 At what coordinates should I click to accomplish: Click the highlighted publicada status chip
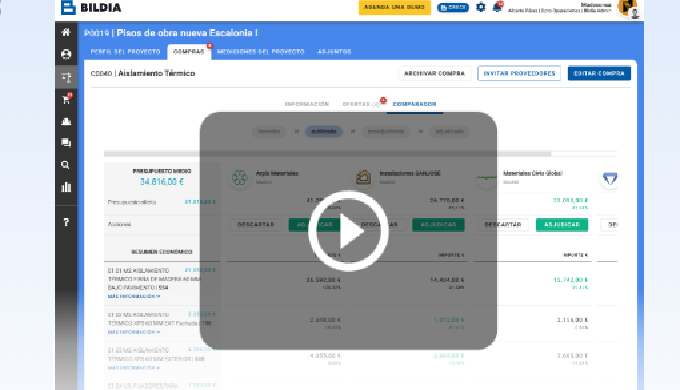(x=324, y=131)
